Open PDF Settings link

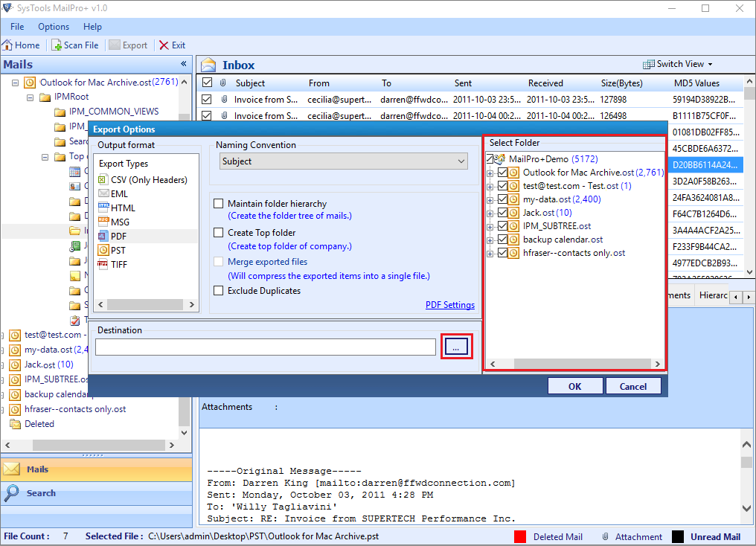click(450, 305)
